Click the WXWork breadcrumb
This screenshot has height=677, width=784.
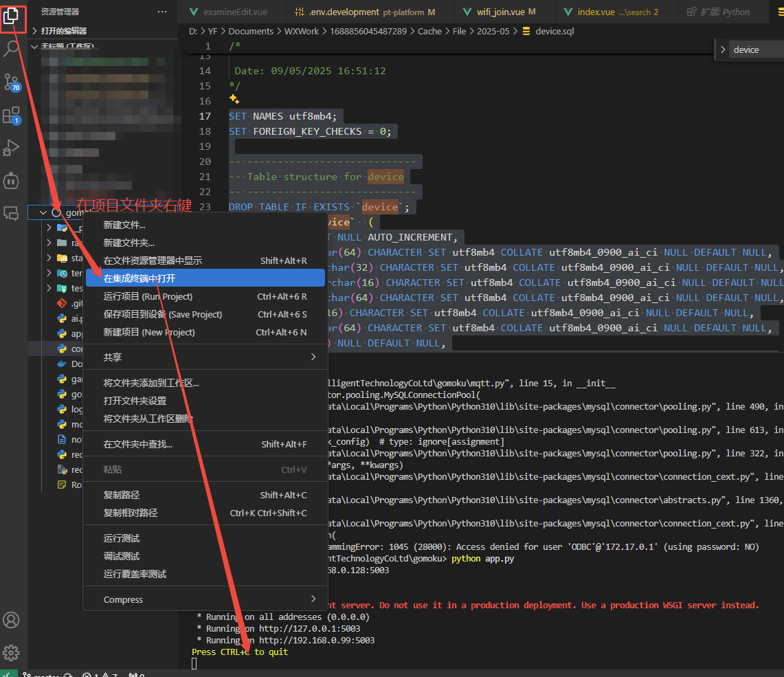[302, 31]
